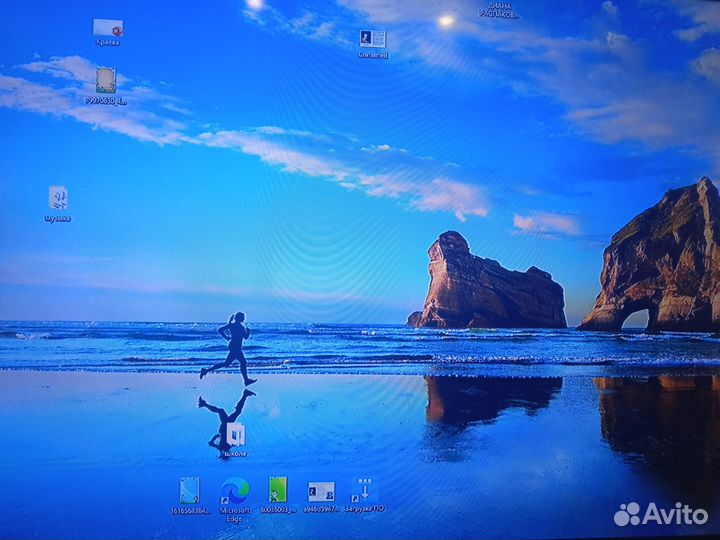Image resolution: width=720 pixels, height=540 pixels.
Task: Click the 'Unnamed' text label
Action: tap(373, 55)
